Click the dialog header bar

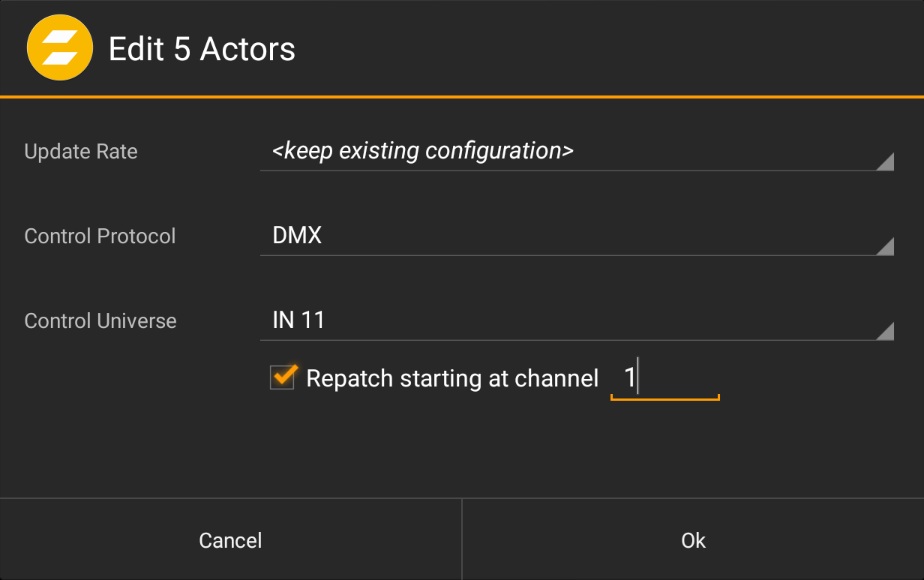600,48
